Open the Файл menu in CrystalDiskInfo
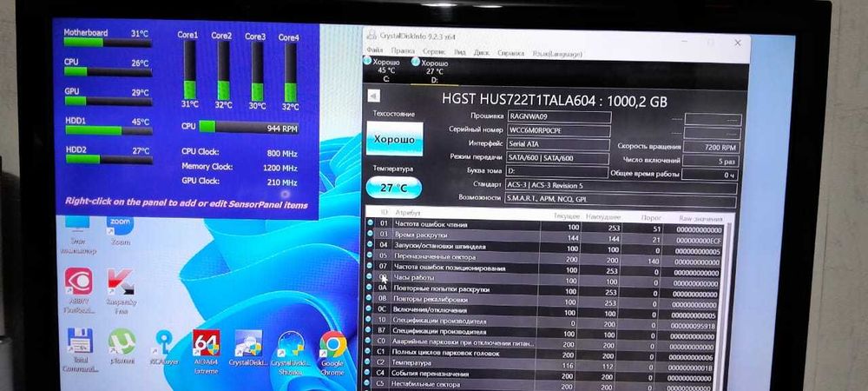868x391 pixels. (374, 50)
